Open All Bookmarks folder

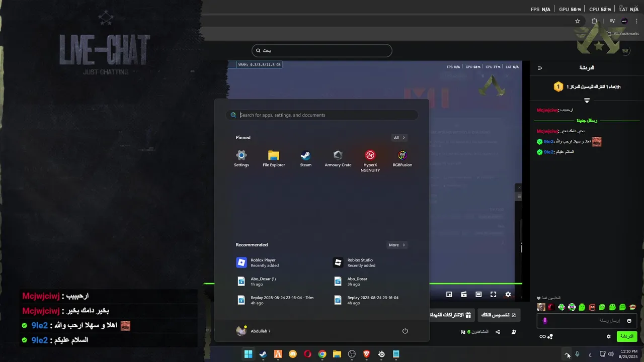[623, 34]
